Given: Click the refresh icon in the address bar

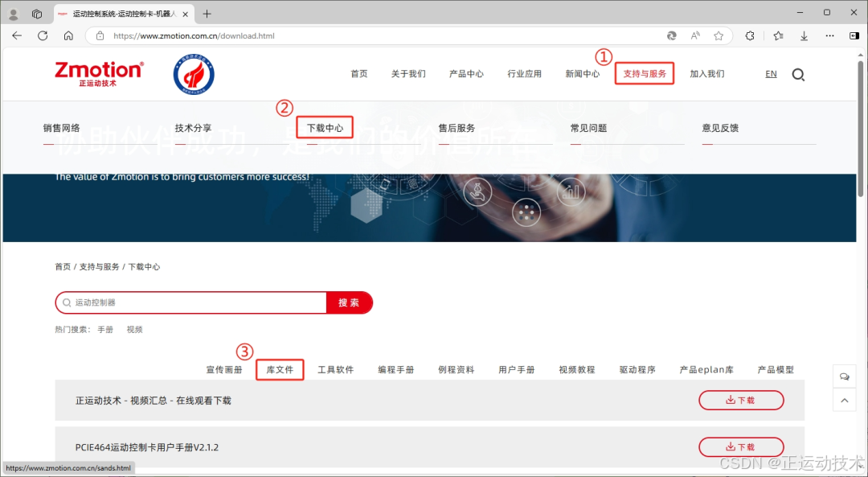Looking at the screenshot, I should [671, 35].
